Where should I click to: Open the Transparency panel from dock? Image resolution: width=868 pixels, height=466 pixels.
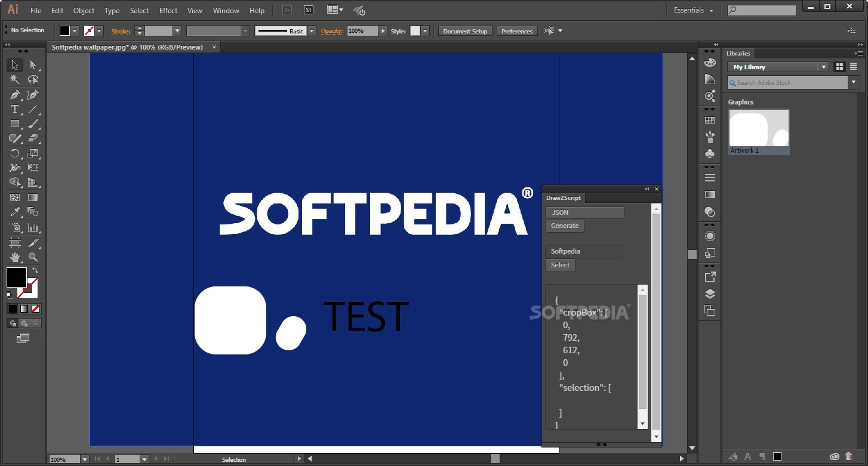point(710,211)
